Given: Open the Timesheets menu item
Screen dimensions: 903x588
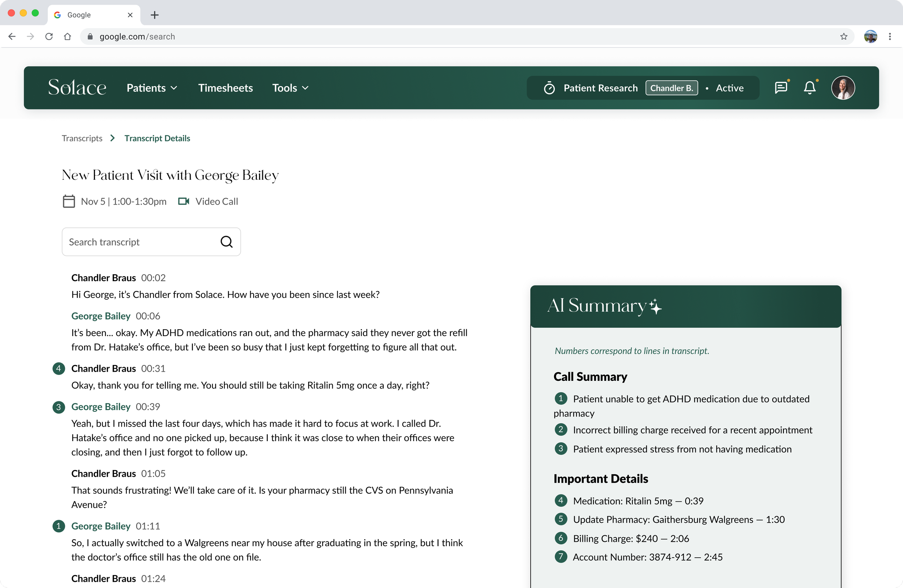Looking at the screenshot, I should 225,88.
